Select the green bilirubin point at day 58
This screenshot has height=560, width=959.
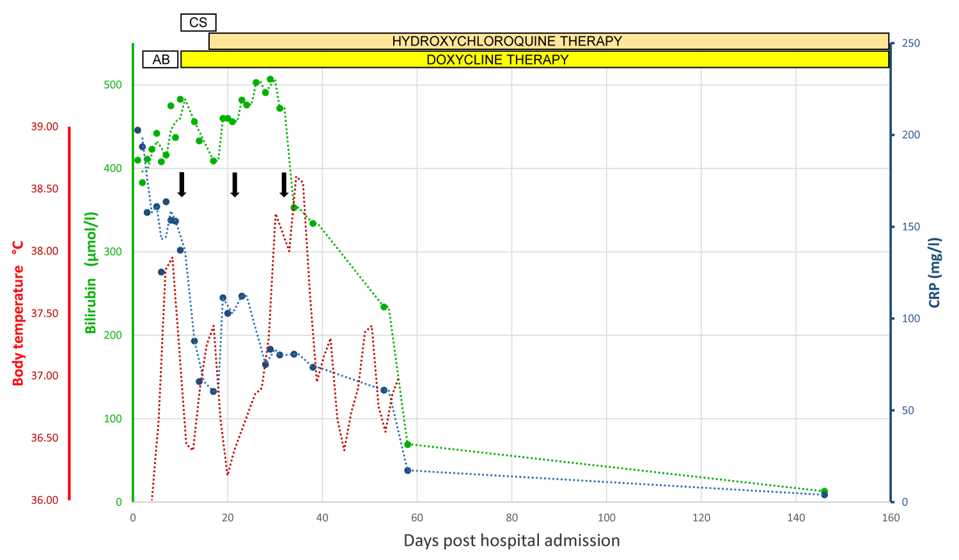tap(407, 444)
